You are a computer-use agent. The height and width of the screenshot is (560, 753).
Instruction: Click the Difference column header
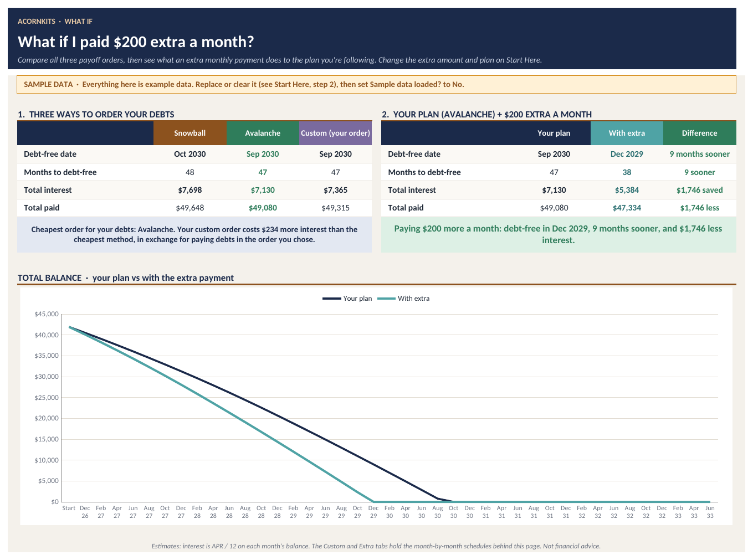tap(700, 133)
